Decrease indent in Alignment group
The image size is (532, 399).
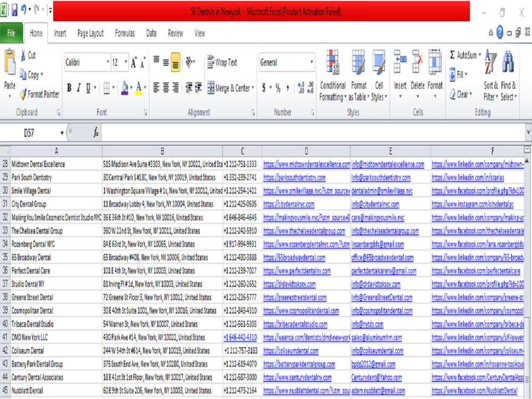pos(189,88)
